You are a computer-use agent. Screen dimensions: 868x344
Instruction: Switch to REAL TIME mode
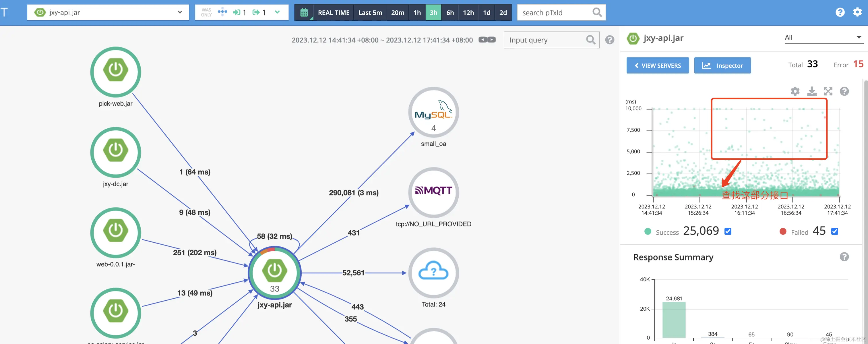pos(333,13)
